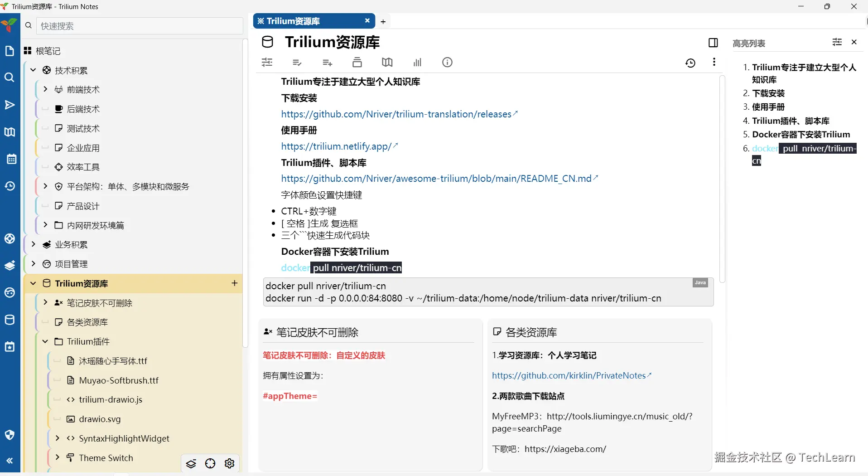Viewport: 868px width, 476px height.
Task: Click the crosshair icon below the note tree
Action: [210, 463]
